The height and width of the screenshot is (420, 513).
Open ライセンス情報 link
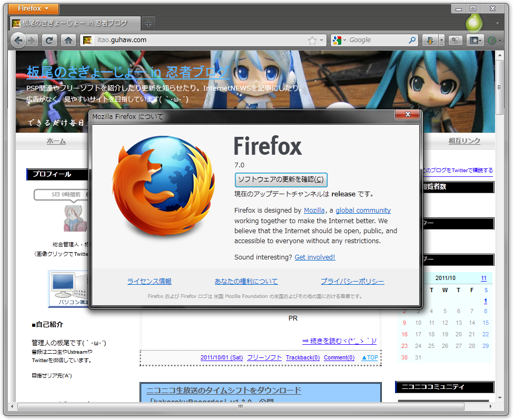tap(149, 282)
